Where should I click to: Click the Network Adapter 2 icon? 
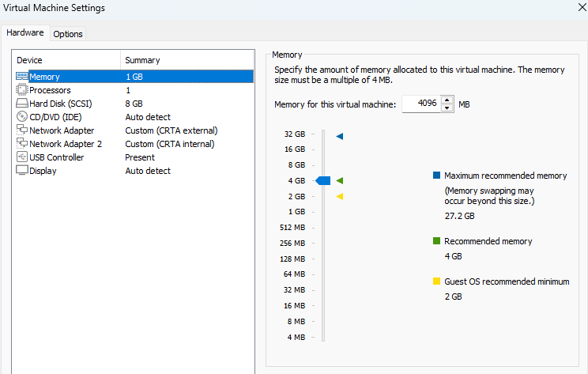pyautogui.click(x=22, y=144)
